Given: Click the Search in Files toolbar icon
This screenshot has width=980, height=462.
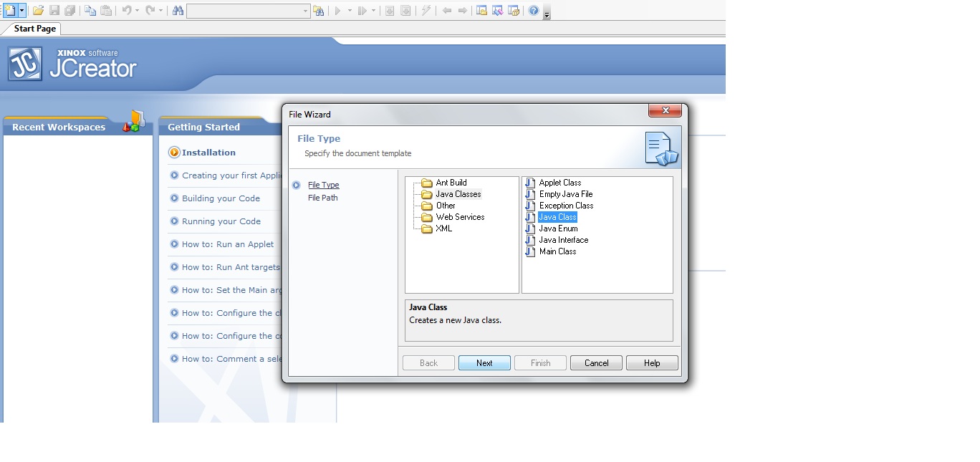Looking at the screenshot, I should tap(320, 10).
